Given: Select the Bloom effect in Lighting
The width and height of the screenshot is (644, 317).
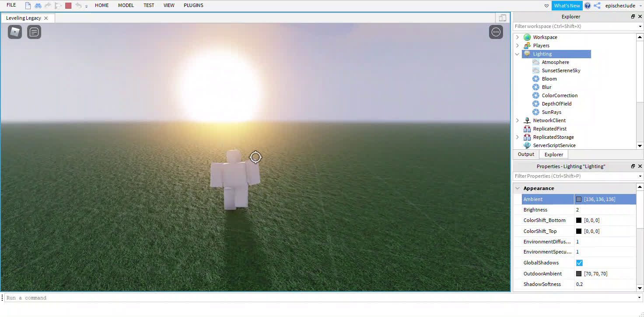Looking at the screenshot, I should (550, 78).
